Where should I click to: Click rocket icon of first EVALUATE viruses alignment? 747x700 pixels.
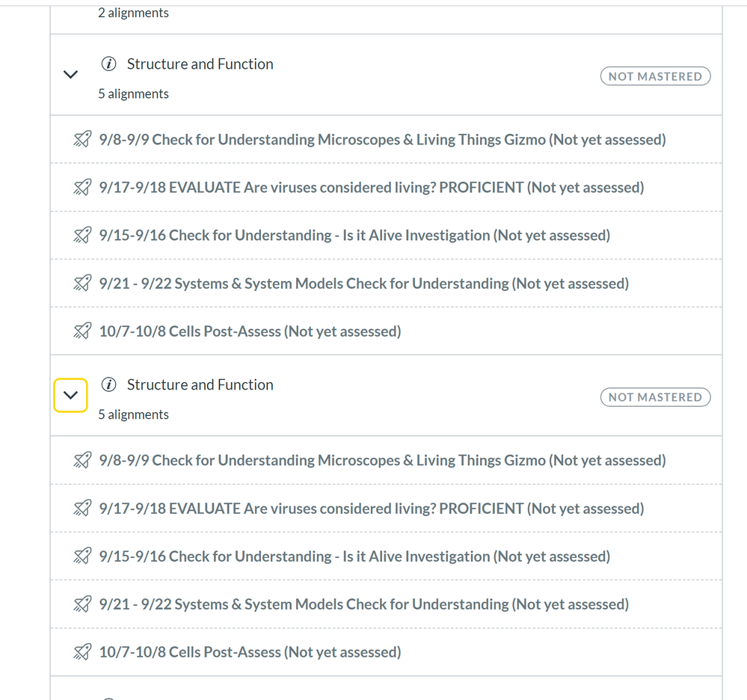pos(82,187)
